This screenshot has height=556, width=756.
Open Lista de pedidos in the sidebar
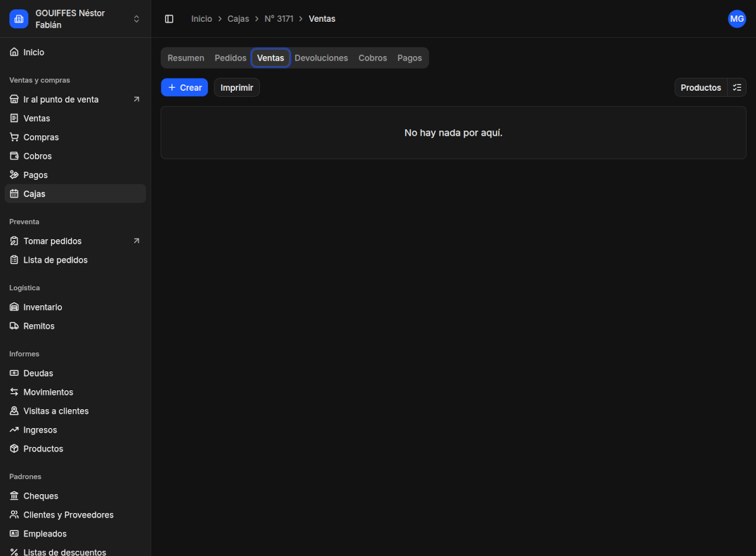pyautogui.click(x=76, y=260)
